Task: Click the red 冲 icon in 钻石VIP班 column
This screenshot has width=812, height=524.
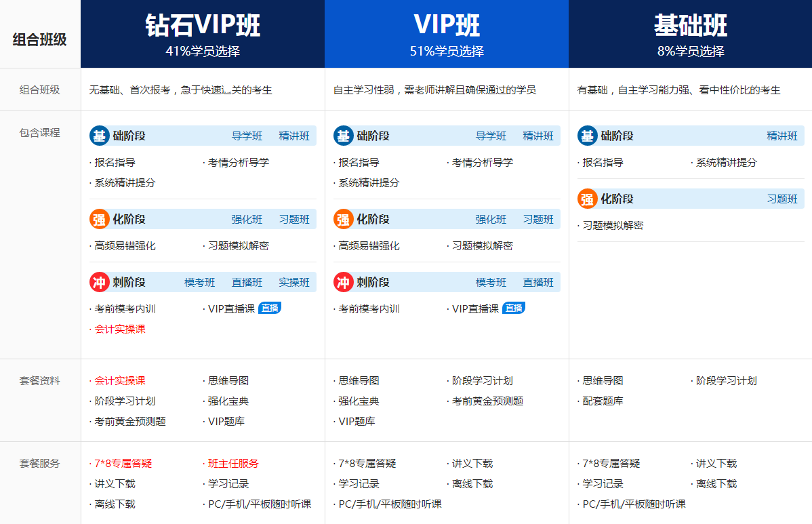Action: pos(100,282)
